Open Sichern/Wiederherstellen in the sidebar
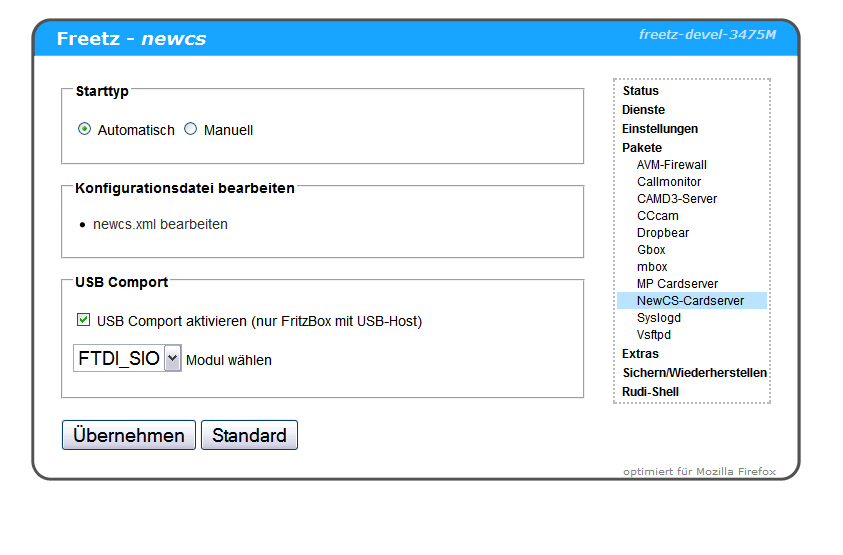 click(694, 373)
